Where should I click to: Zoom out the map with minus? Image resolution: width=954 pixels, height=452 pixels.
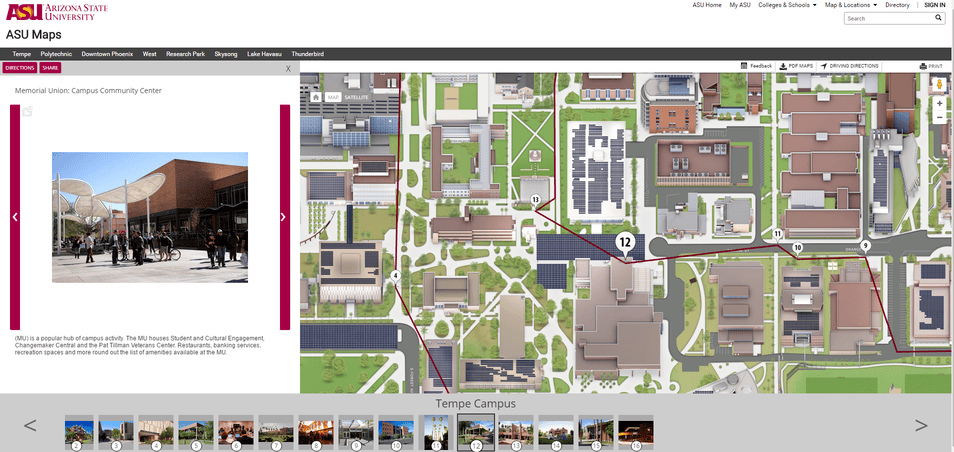coord(939,117)
